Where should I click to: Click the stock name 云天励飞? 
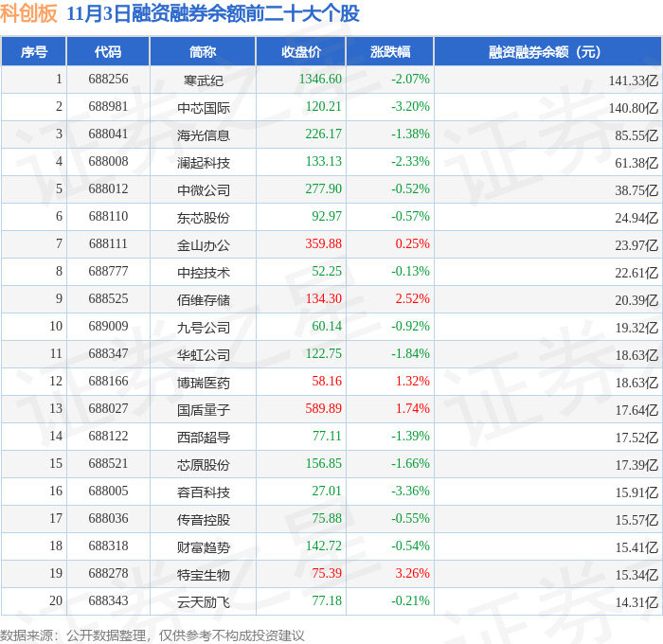[204, 602]
